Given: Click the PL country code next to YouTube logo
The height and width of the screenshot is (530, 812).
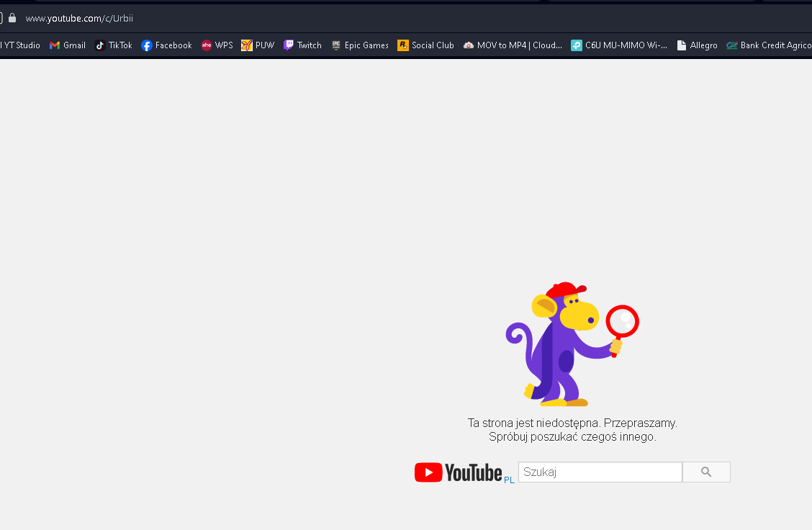Looking at the screenshot, I should point(509,480).
